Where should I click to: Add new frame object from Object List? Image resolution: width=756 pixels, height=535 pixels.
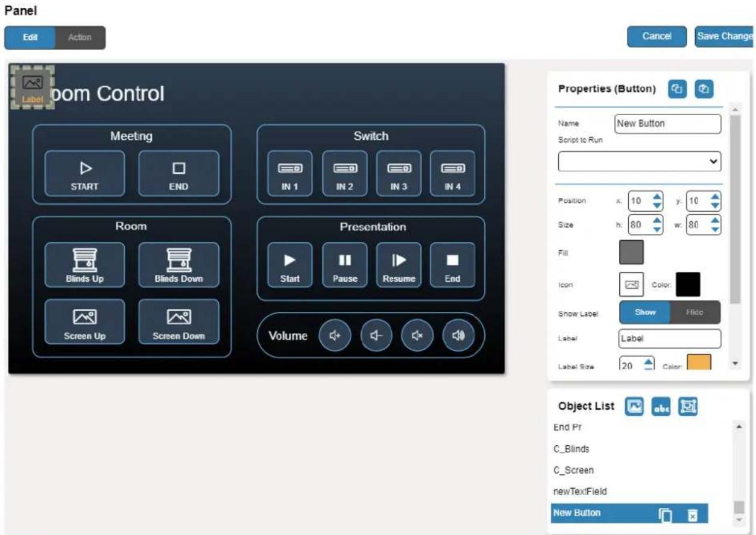(688, 407)
